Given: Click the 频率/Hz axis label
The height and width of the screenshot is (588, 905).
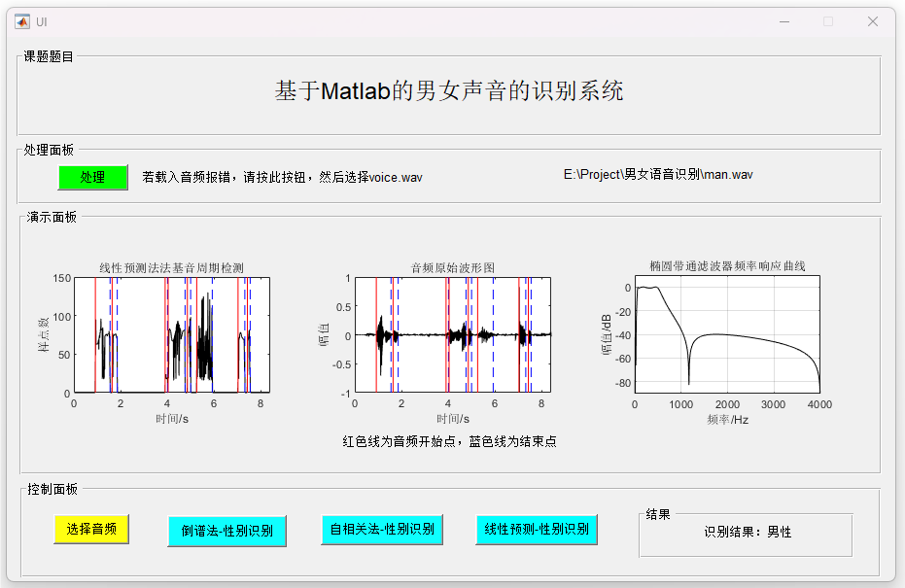Looking at the screenshot, I should 727,420.
